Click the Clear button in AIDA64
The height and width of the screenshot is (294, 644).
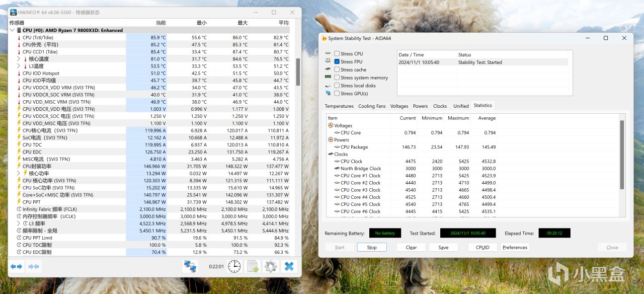point(411,247)
